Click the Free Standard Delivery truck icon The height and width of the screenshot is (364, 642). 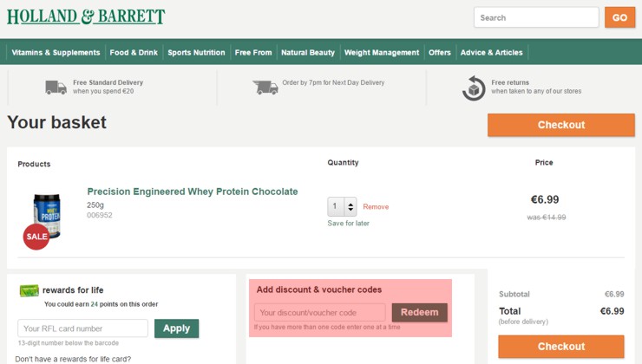(x=56, y=88)
